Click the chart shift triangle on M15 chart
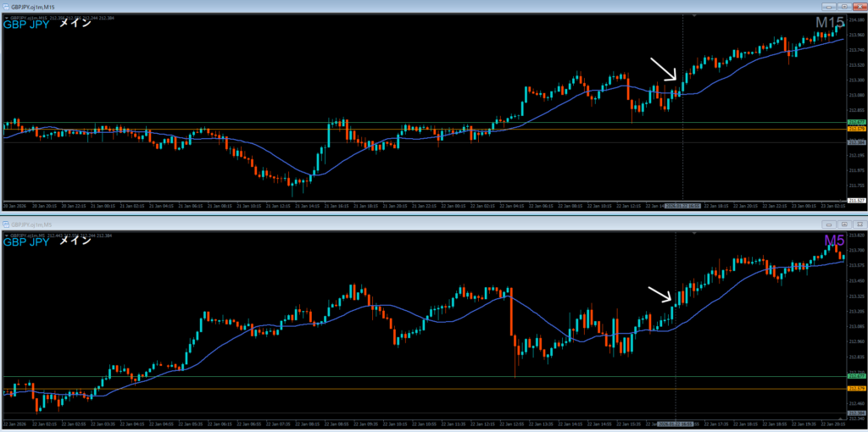This screenshot has width=868, height=432. pos(695,16)
